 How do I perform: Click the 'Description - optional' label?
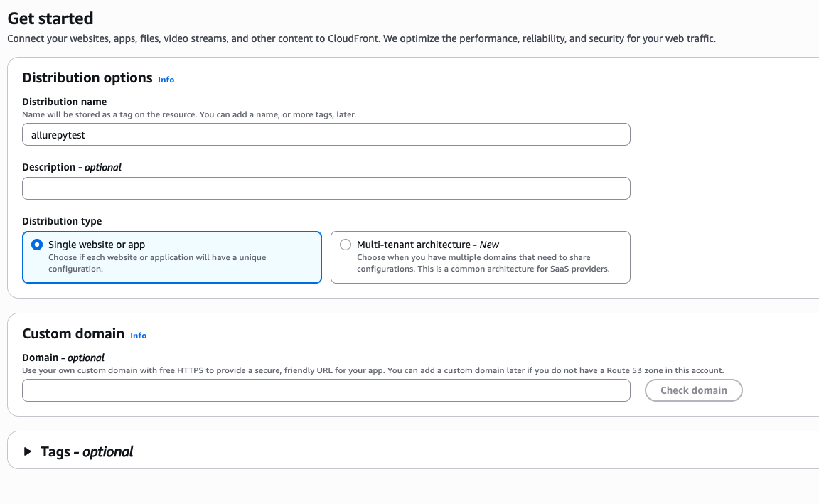tap(72, 167)
